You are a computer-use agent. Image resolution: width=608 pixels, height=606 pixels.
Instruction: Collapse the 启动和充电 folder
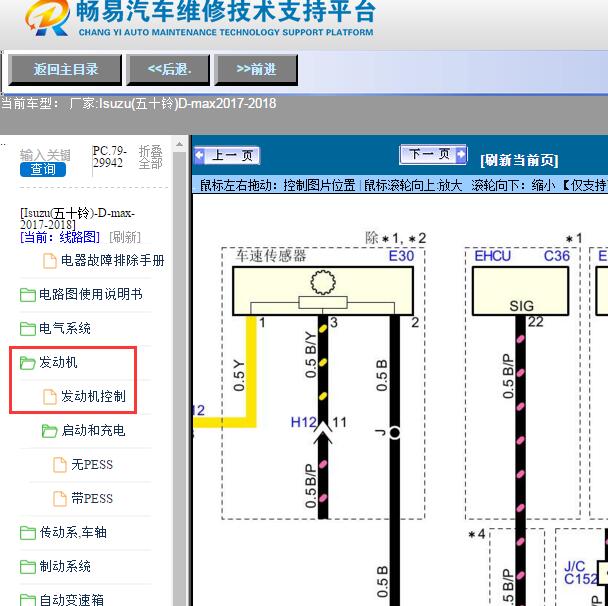tap(93, 430)
